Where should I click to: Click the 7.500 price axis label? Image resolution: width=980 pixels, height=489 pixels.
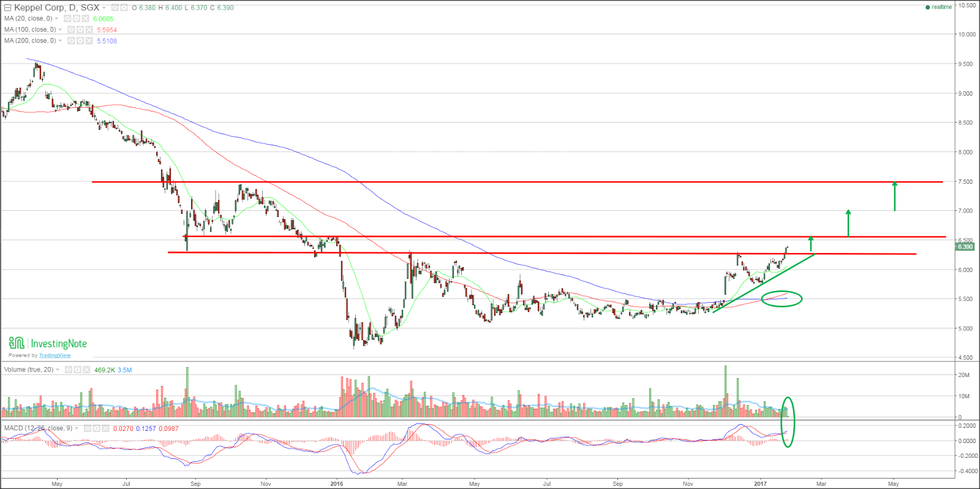[965, 182]
